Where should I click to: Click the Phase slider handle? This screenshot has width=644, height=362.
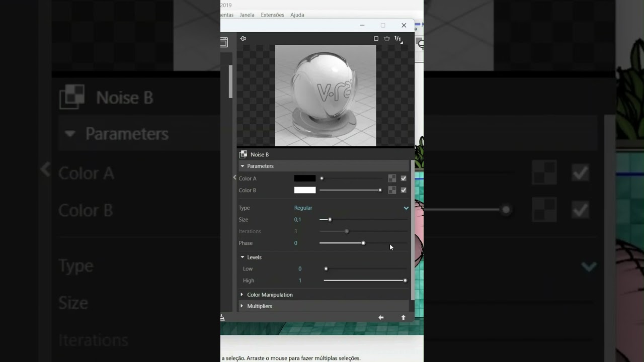363,243
